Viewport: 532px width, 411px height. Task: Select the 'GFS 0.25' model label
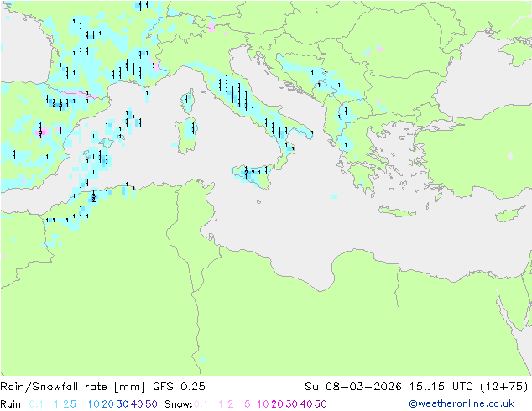[179, 387]
